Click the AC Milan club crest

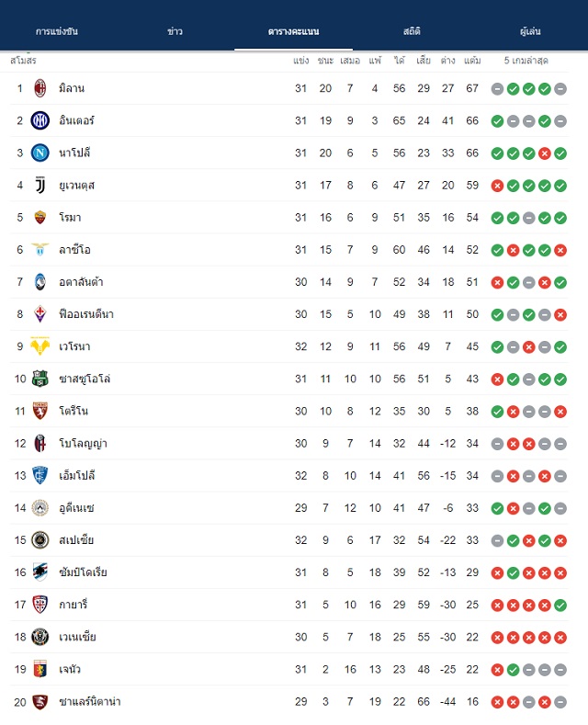[x=40, y=88]
